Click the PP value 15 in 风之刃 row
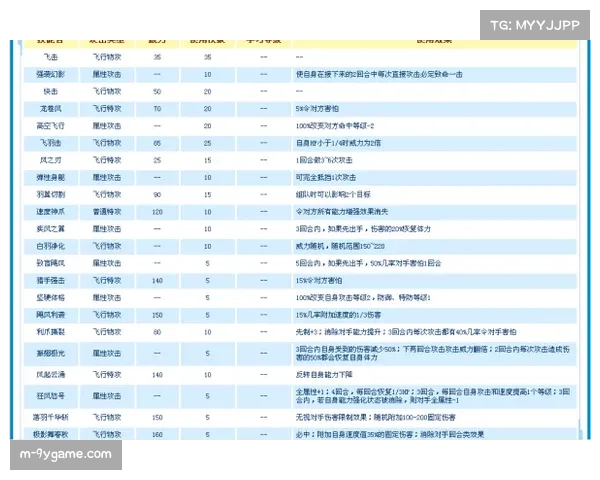The width and height of the screenshot is (600, 480). pos(207,160)
